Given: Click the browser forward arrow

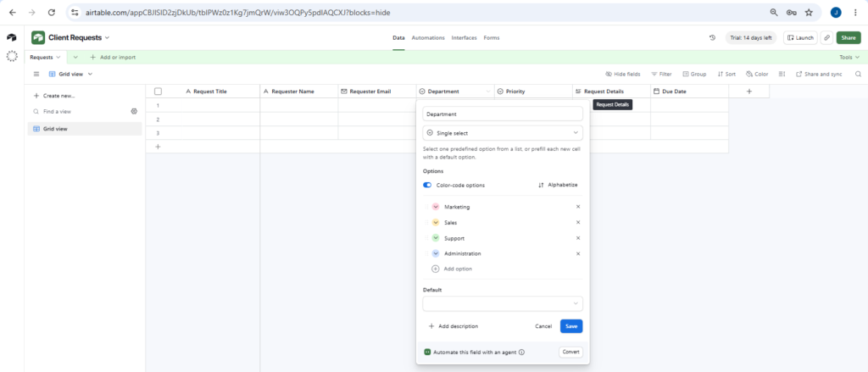Looking at the screenshot, I should 31,12.
